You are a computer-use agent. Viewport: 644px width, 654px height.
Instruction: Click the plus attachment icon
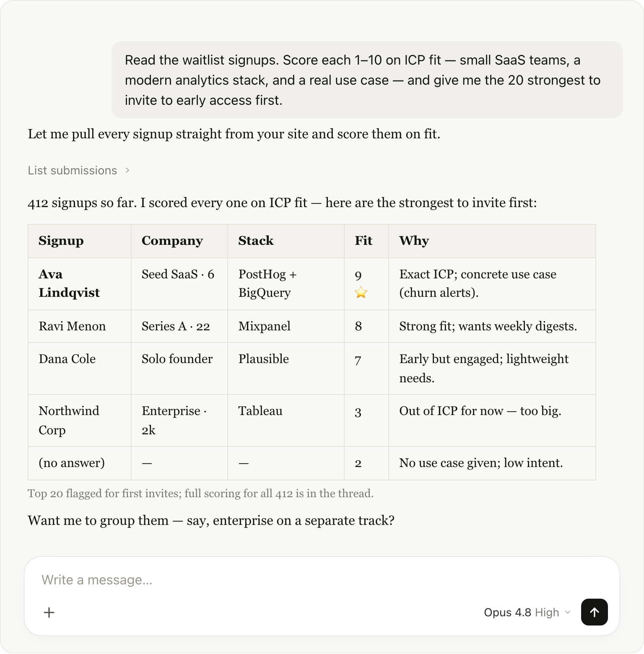pos(49,612)
